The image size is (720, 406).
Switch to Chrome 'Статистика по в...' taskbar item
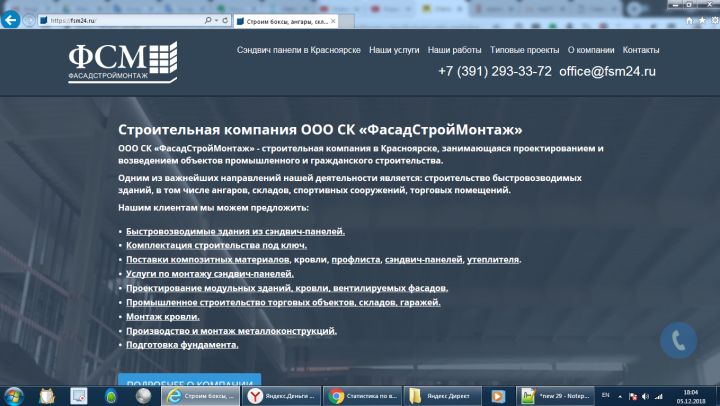tap(362, 396)
